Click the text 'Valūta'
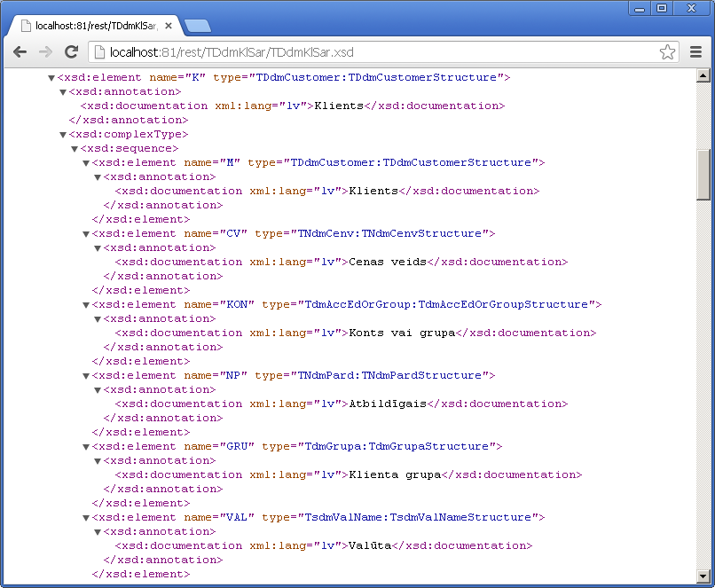 click(x=370, y=545)
